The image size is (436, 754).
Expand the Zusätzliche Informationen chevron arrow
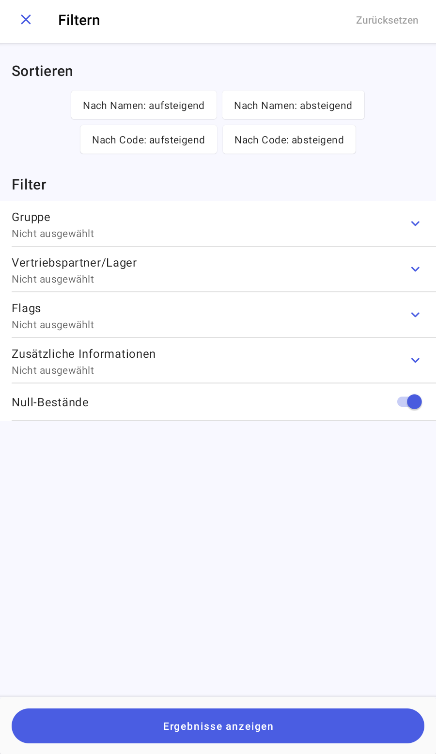click(x=415, y=360)
